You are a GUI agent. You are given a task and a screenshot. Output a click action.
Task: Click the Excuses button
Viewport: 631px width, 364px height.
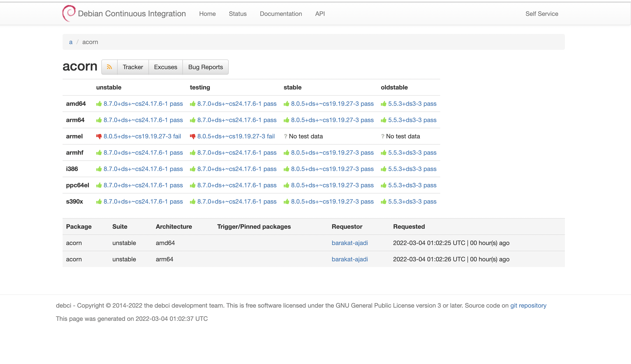[166, 67]
